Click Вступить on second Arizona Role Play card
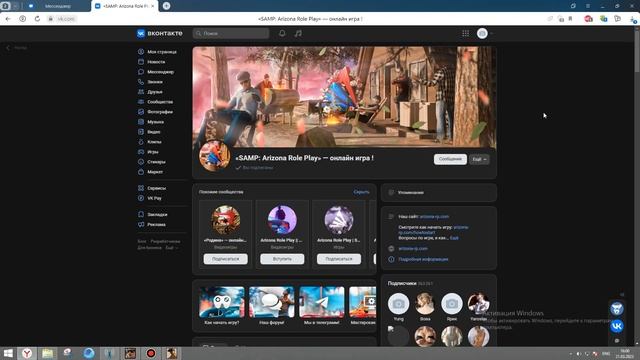This screenshot has width=640, height=360. [282, 259]
